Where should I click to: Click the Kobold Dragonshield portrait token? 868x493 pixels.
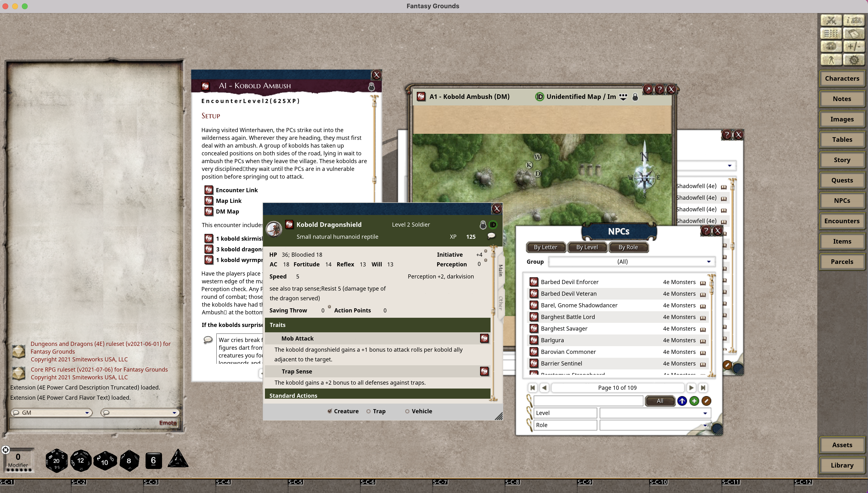point(274,229)
